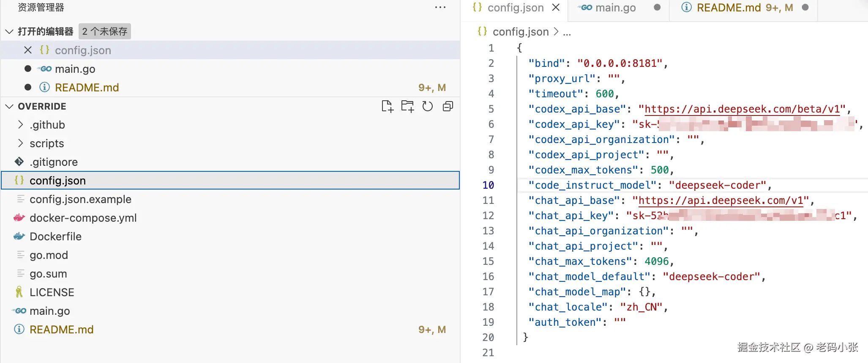Open the chat_api_base deepseek v1 link
Screen dimensions: 868x363
[x=721, y=201]
